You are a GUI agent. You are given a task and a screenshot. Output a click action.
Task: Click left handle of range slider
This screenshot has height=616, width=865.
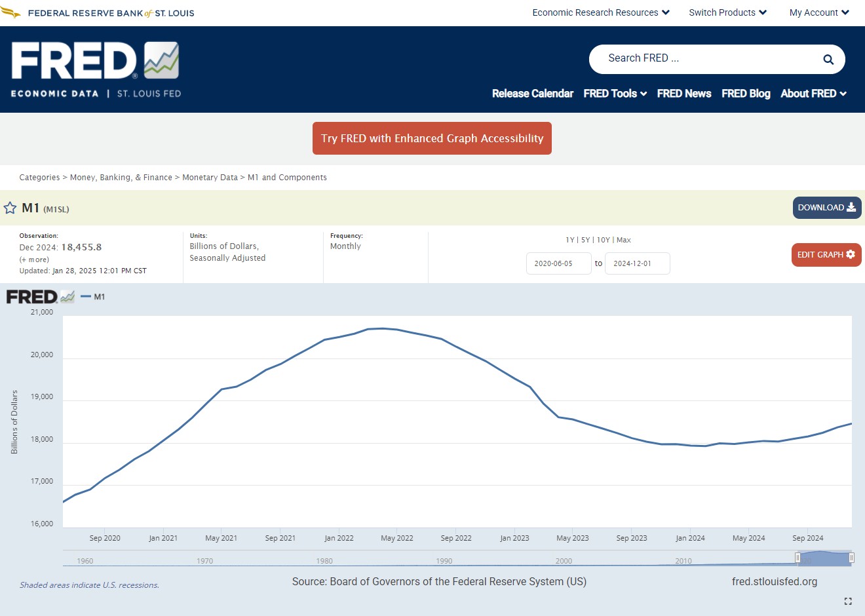pos(798,558)
